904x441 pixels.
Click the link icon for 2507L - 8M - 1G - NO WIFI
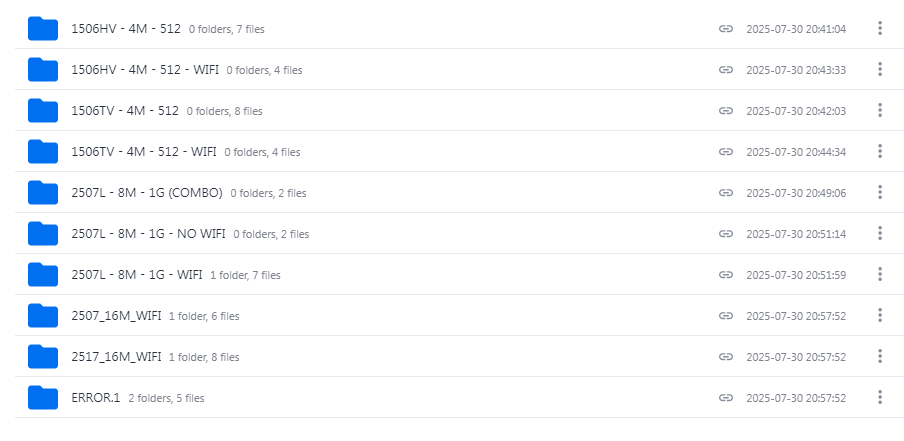click(727, 234)
